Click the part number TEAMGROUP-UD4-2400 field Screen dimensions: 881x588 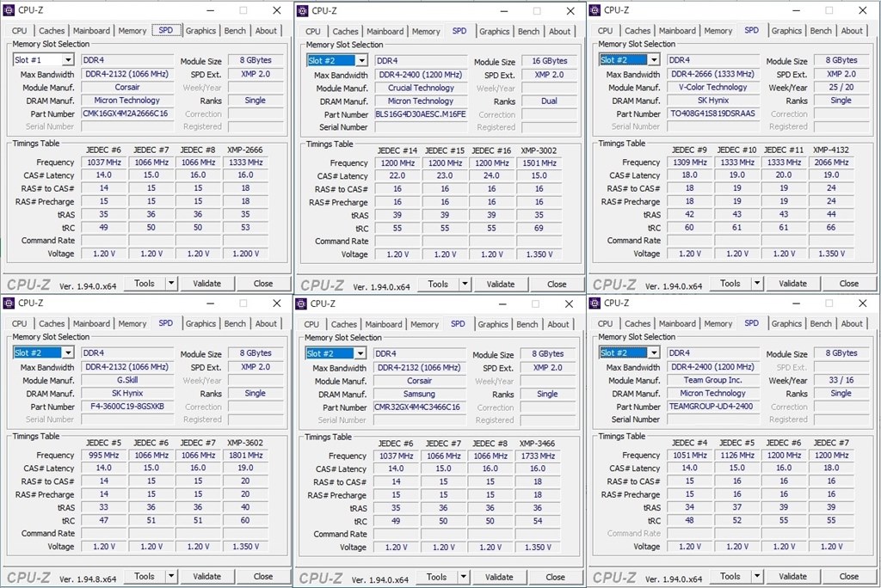click(713, 406)
